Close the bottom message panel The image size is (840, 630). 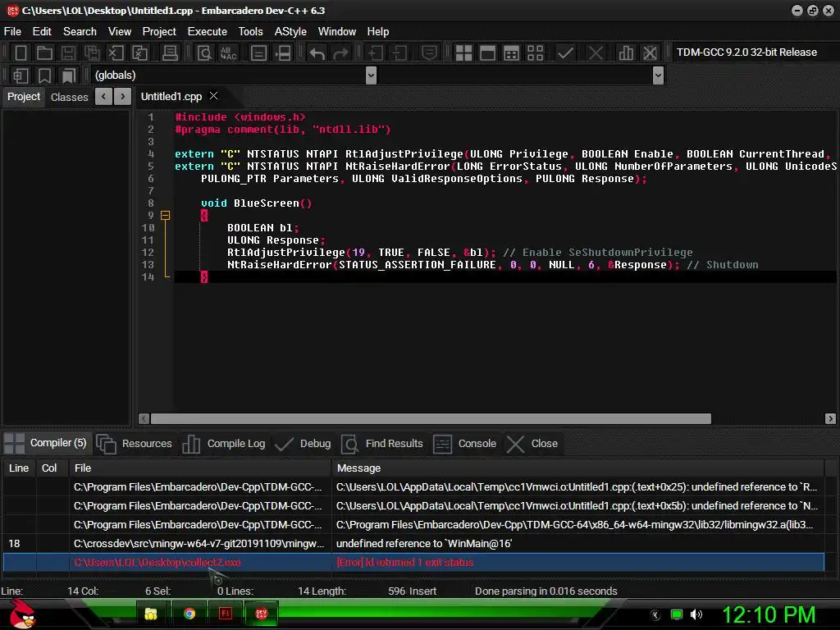coord(533,444)
